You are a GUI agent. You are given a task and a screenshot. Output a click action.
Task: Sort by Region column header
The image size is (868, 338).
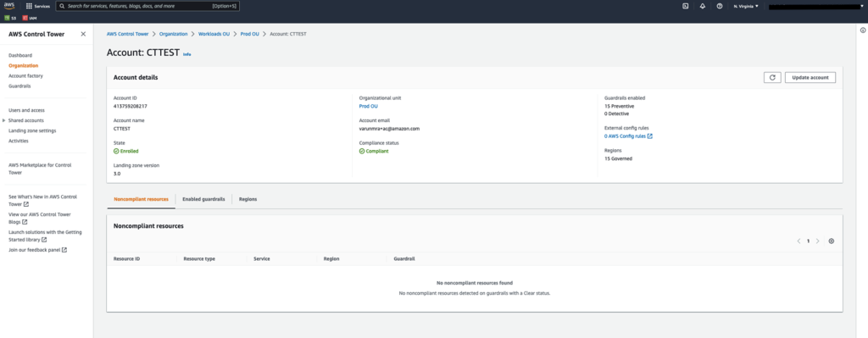click(331, 258)
